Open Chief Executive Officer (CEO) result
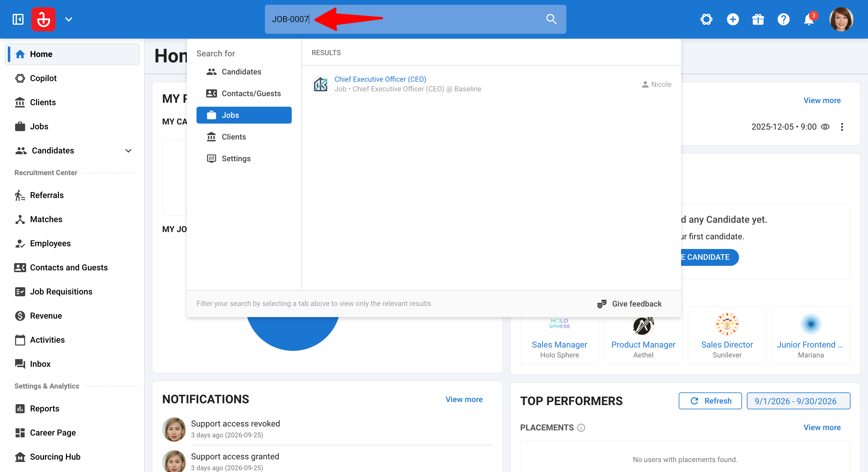 380,79
